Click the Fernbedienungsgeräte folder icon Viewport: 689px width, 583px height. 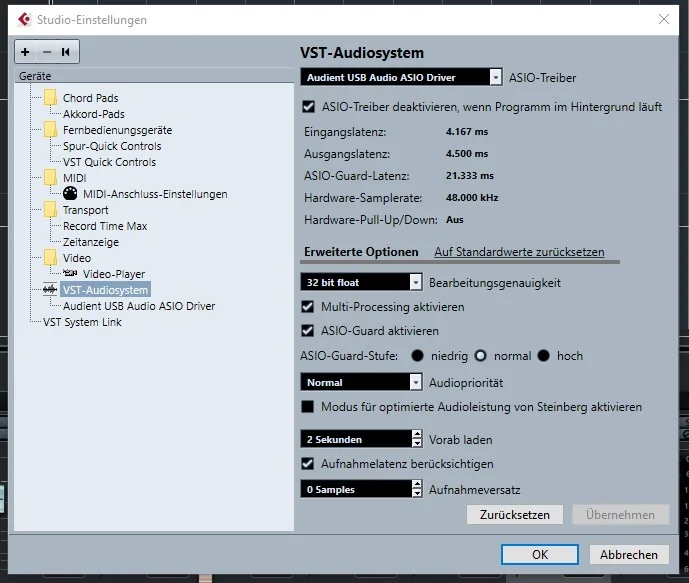tap(51, 130)
